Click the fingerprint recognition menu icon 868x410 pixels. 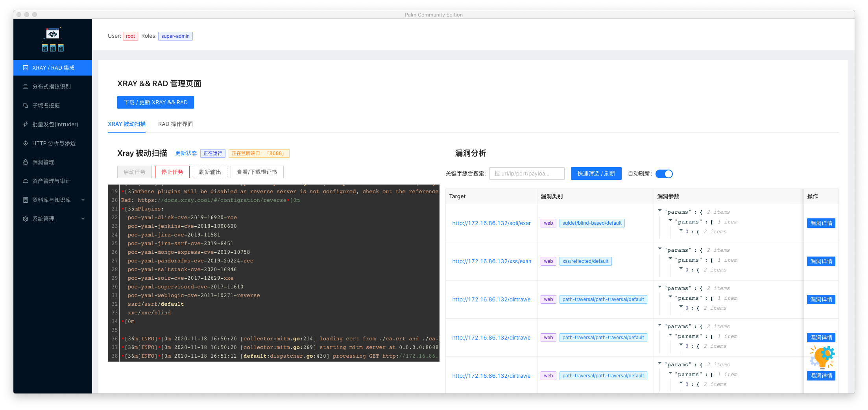click(26, 87)
